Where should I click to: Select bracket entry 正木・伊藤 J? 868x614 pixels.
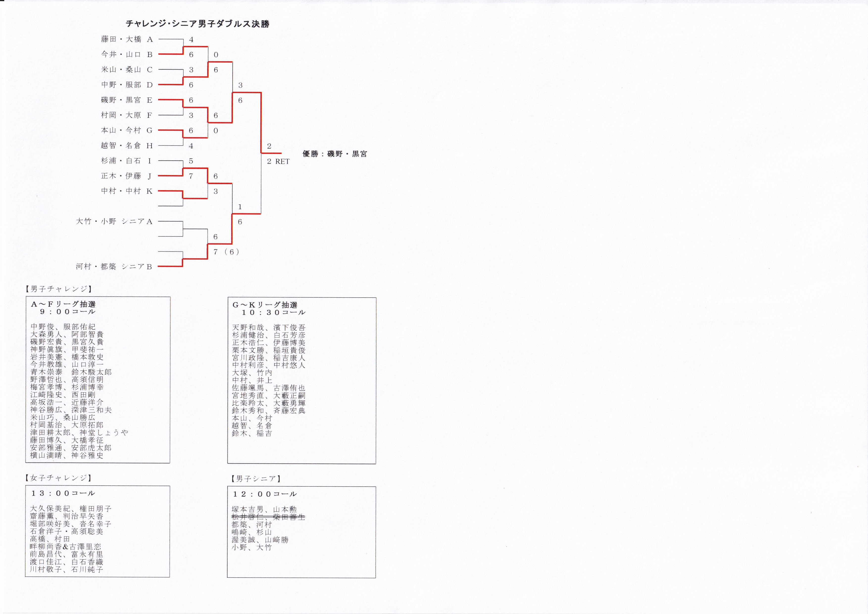pos(127,176)
